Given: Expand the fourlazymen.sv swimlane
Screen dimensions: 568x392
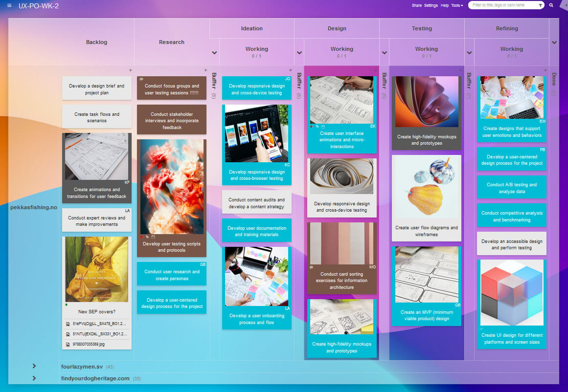Looking at the screenshot, I should [x=34, y=366].
